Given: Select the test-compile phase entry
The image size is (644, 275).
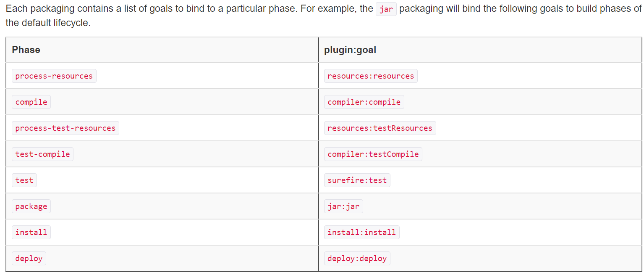Looking at the screenshot, I should pos(42,154).
